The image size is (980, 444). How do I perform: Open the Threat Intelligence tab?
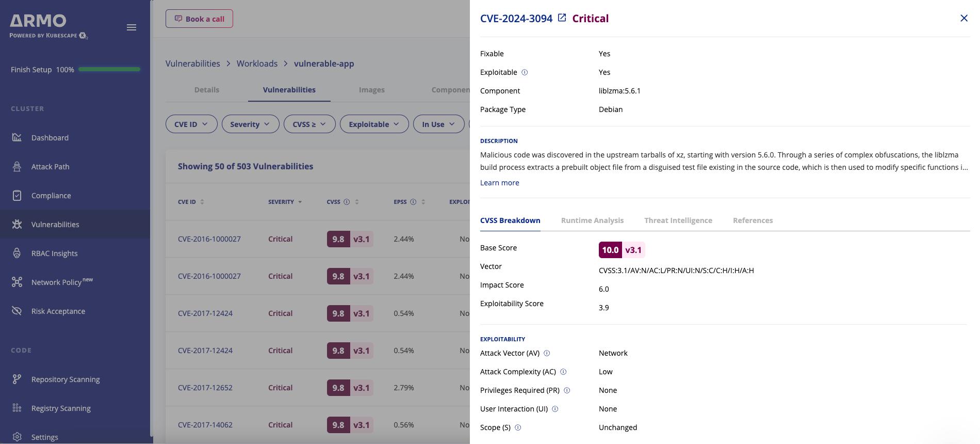[678, 220]
